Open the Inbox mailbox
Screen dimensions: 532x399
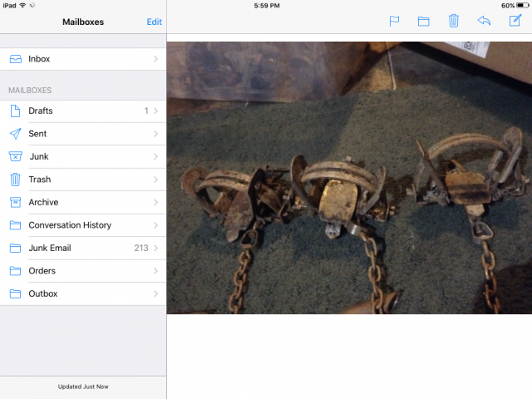tap(83, 59)
